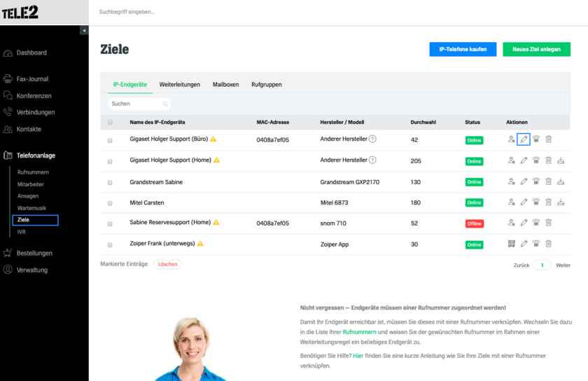Tick the select-all checkbox in the table header
This screenshot has width=588, height=381.
(110, 122)
